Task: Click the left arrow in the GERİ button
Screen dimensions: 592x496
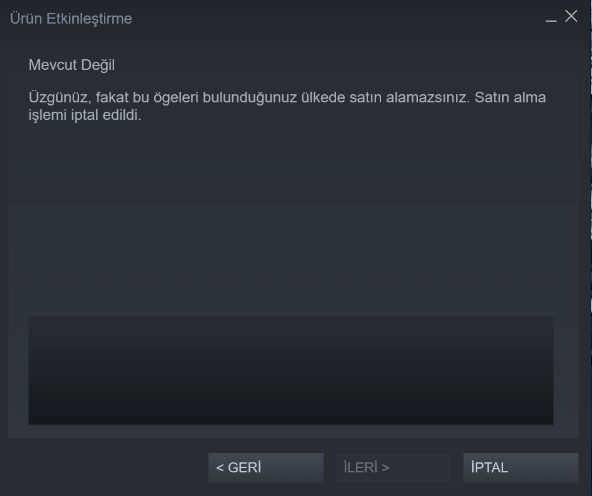Action: [x=220, y=468]
